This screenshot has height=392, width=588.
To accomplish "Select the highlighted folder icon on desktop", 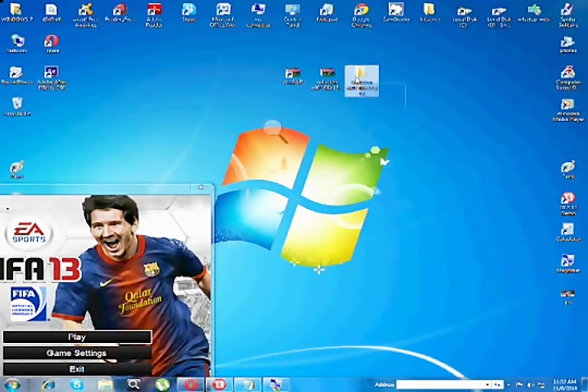I will (x=361, y=74).
